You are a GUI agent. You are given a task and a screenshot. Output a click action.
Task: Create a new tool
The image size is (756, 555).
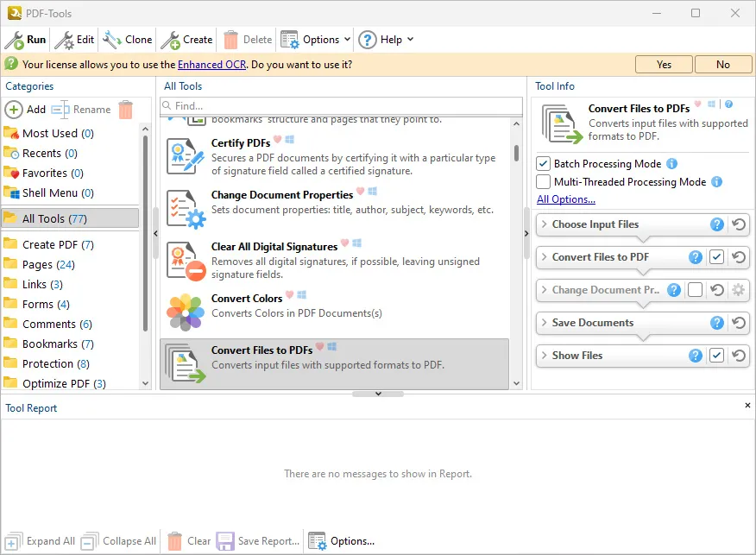click(186, 40)
